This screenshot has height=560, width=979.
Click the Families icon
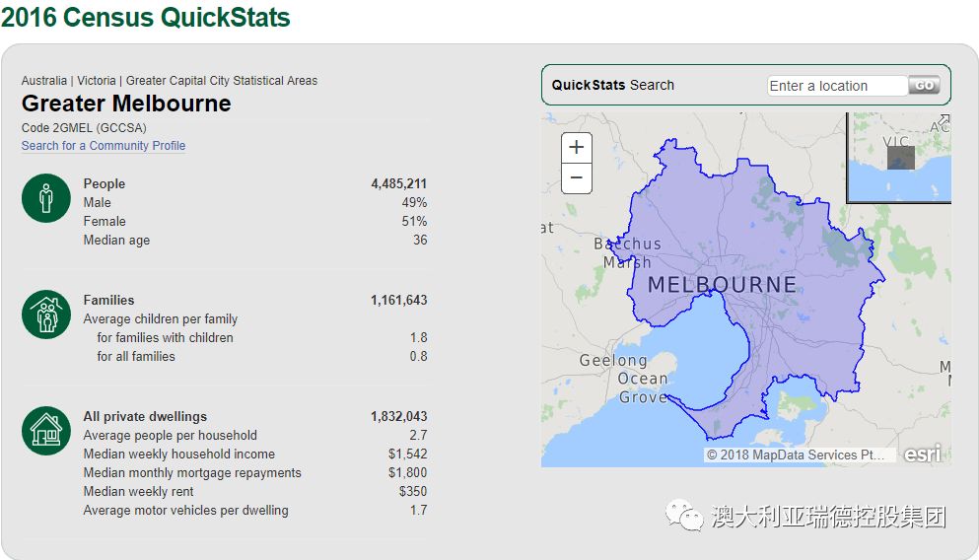(45, 315)
